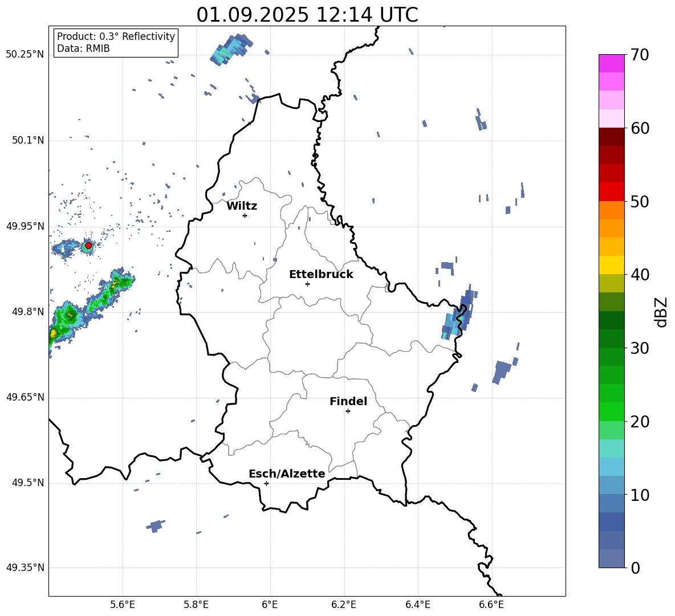Click the 6°E longitude label
675x616 pixels.
pyautogui.click(x=270, y=605)
